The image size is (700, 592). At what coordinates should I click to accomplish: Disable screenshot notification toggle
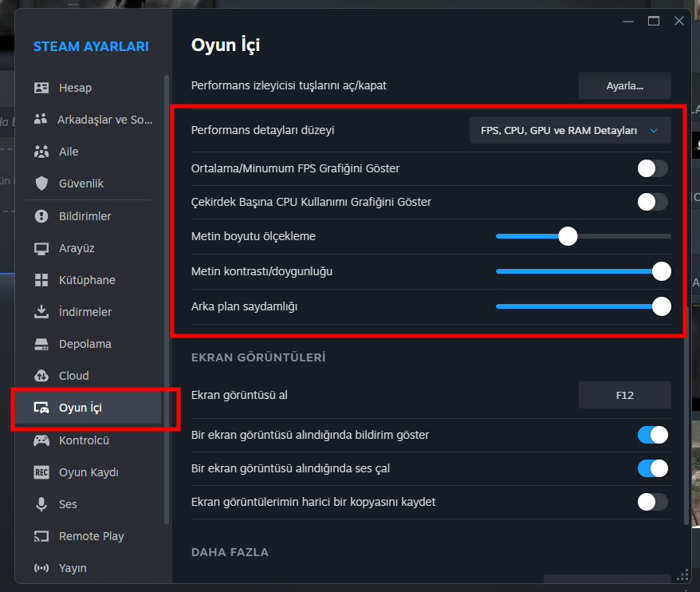click(653, 435)
